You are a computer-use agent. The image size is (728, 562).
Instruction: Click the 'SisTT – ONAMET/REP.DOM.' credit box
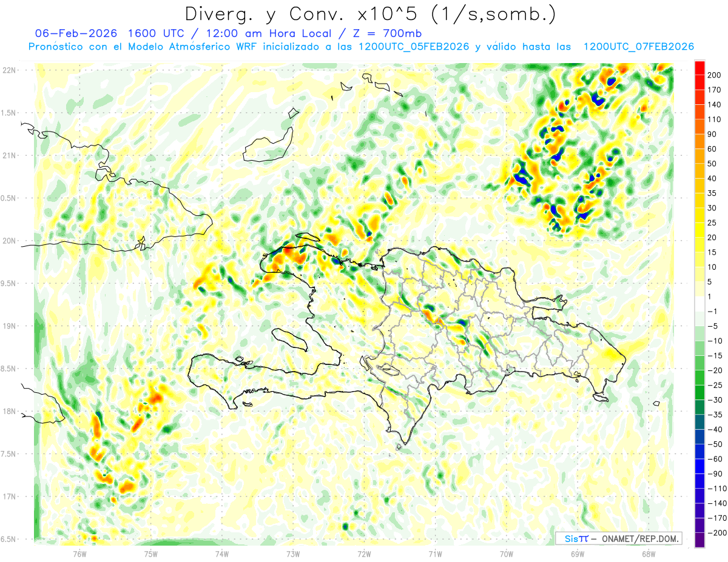point(618,538)
